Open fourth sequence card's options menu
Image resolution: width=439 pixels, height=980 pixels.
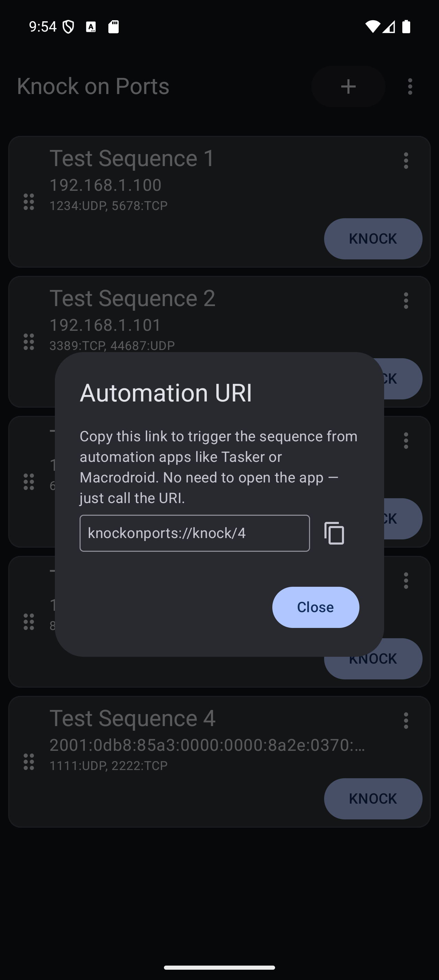click(x=405, y=581)
